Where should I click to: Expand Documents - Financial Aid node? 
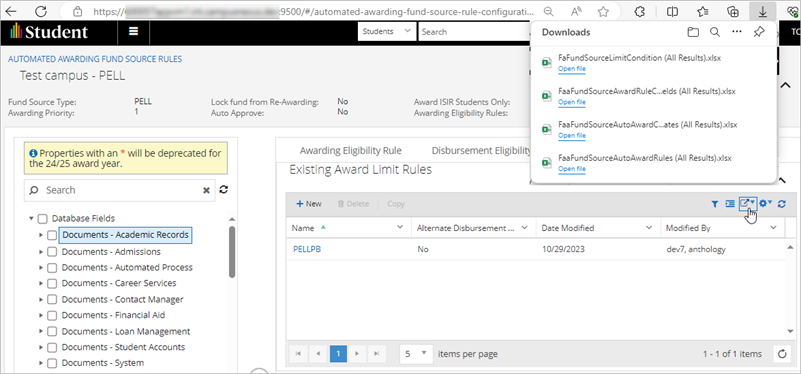click(41, 316)
